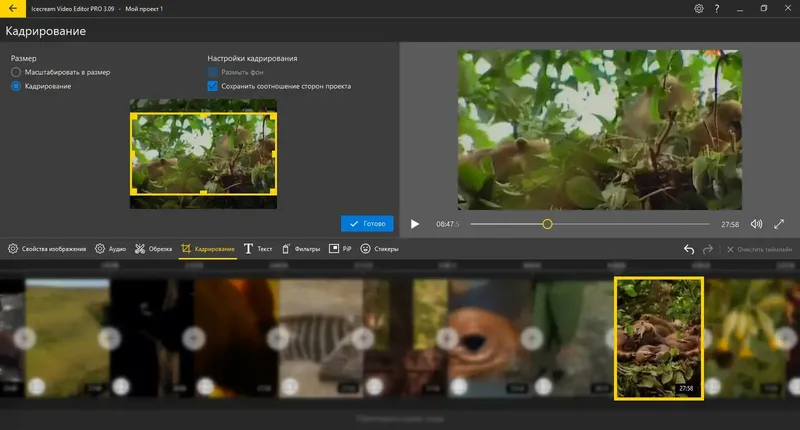Open help with the question mark icon
This screenshot has height=430, width=800.
click(717, 8)
